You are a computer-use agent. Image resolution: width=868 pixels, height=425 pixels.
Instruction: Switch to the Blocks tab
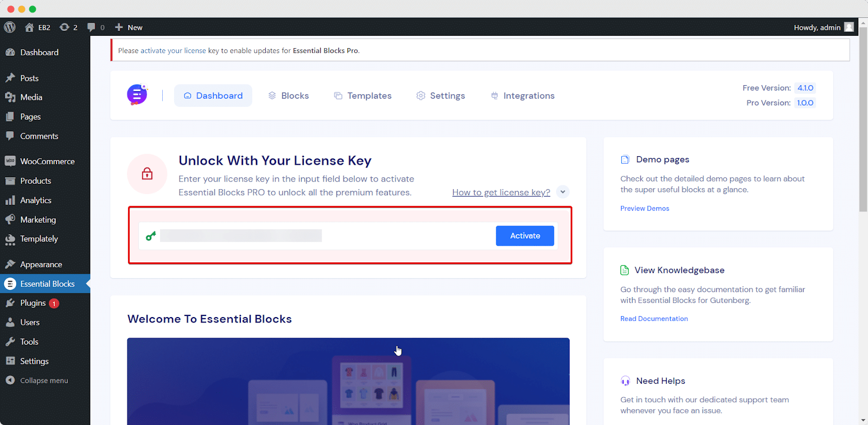click(x=289, y=95)
